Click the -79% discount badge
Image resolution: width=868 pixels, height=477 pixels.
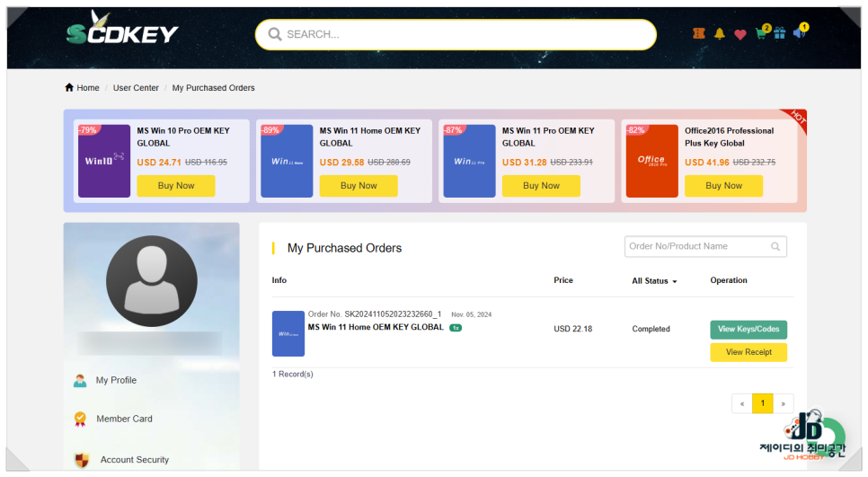[89, 130]
